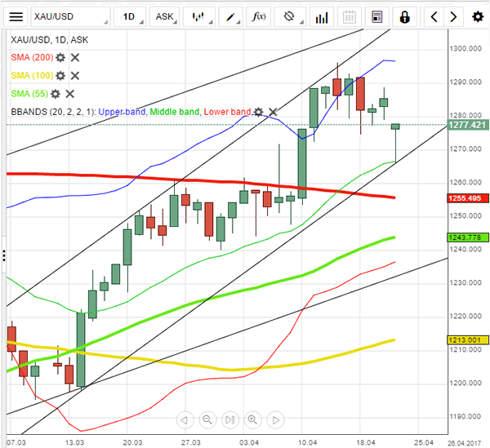Remove the SMA (100) indicator

tap(74, 76)
